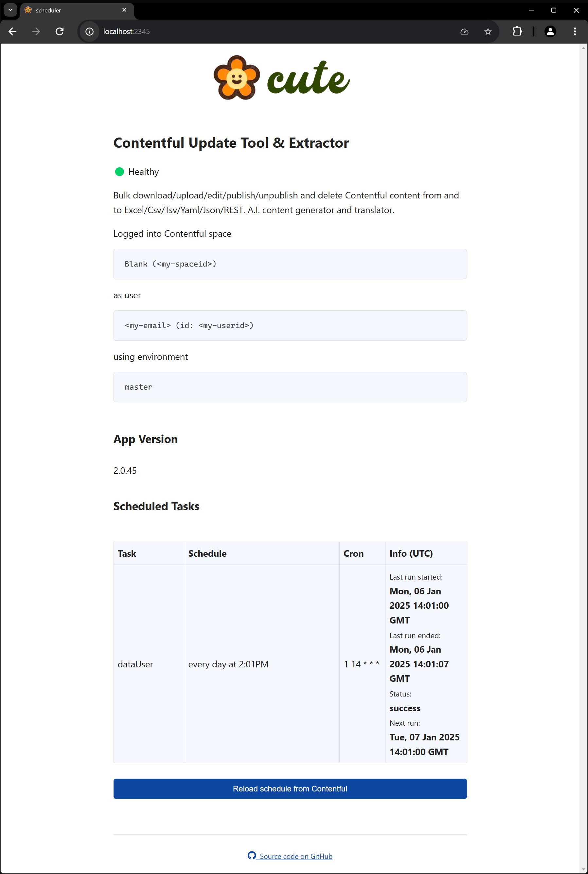Click the success status value
This screenshot has height=874, width=588.
click(405, 708)
